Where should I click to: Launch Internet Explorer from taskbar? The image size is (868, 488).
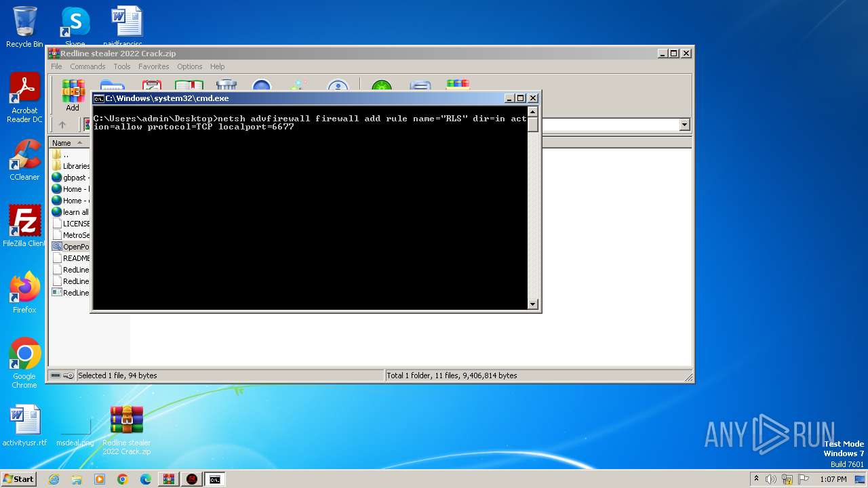tap(54, 479)
